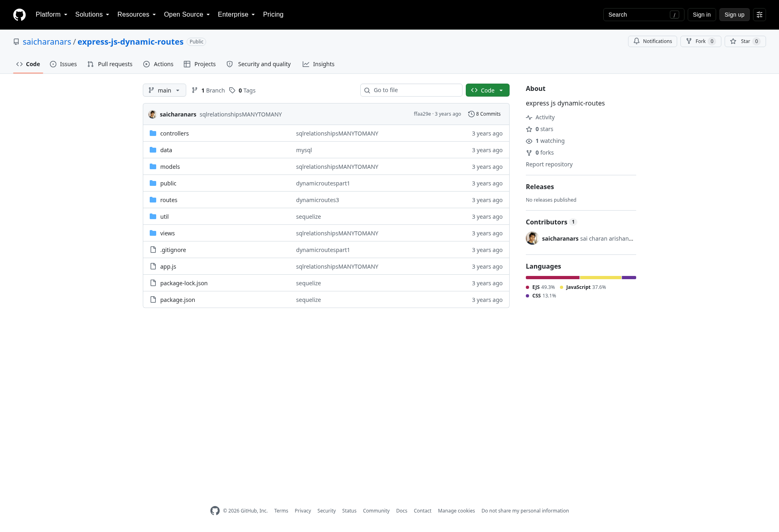
Task: Switch to the Actions tab
Action: point(158,64)
